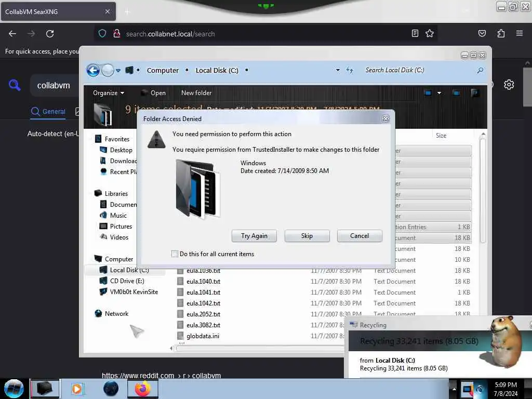
Task: Click the tracking protection shield icon
Action: coord(102,34)
